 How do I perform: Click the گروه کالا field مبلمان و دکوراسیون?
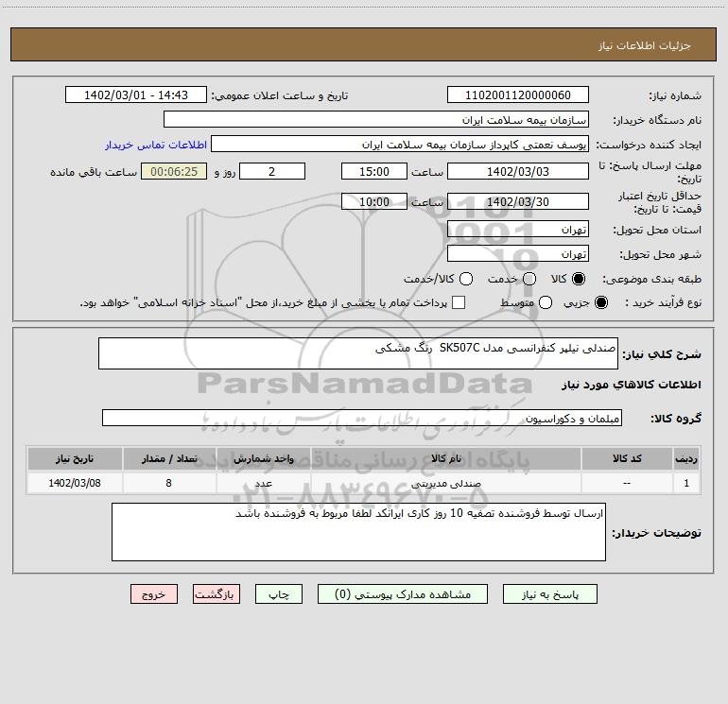(362, 418)
